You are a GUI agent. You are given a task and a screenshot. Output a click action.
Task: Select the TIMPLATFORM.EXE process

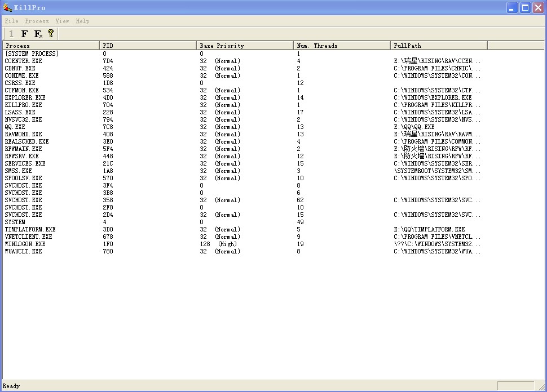coord(30,230)
